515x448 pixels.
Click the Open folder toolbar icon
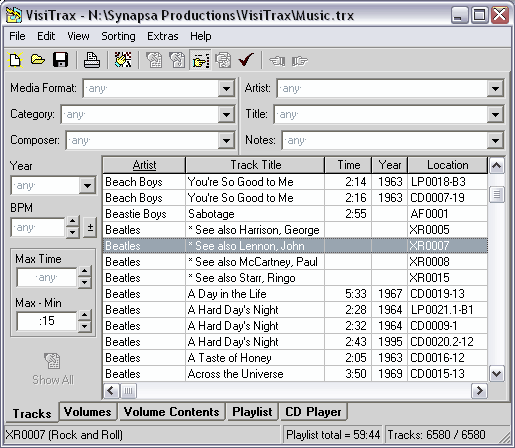[38, 60]
